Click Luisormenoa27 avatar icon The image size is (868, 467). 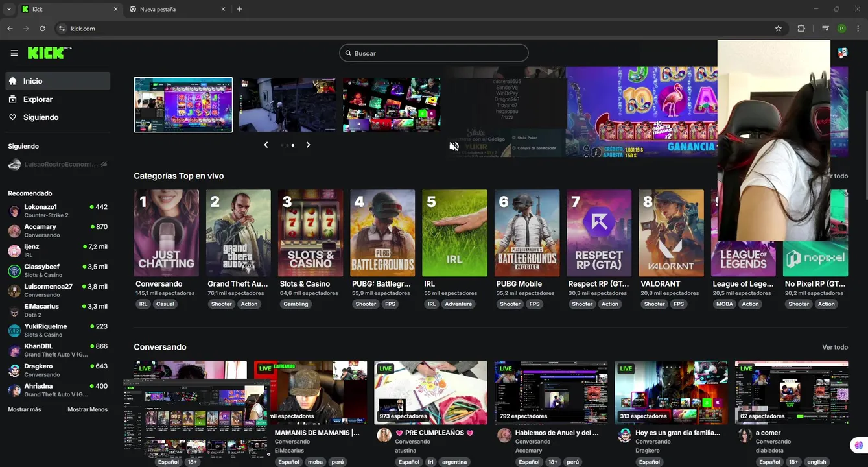pos(14,291)
